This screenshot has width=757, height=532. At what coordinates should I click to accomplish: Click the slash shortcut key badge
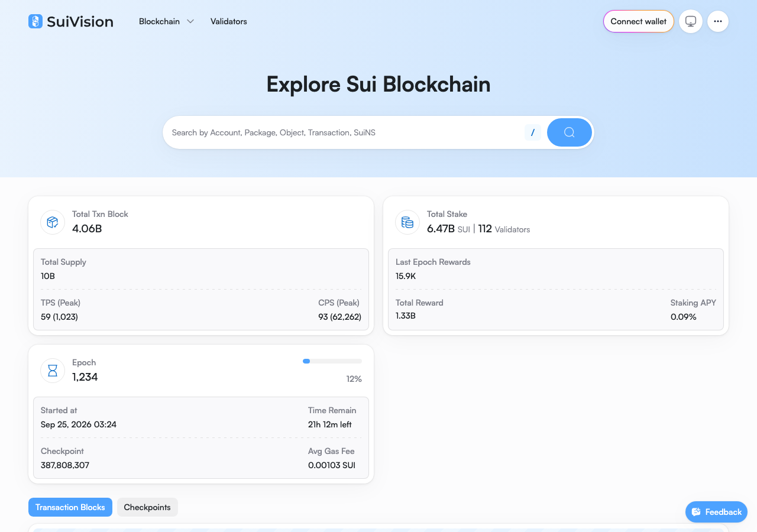coord(533,132)
